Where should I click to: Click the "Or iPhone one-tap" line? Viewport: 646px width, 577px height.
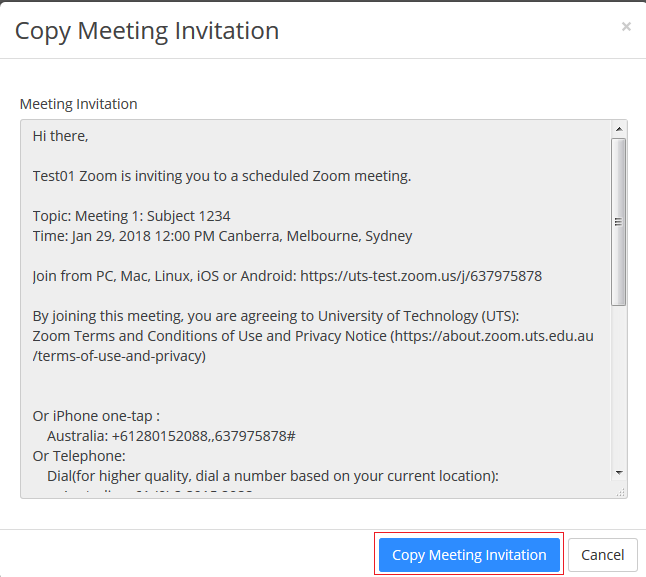pyautogui.click(x=96, y=416)
